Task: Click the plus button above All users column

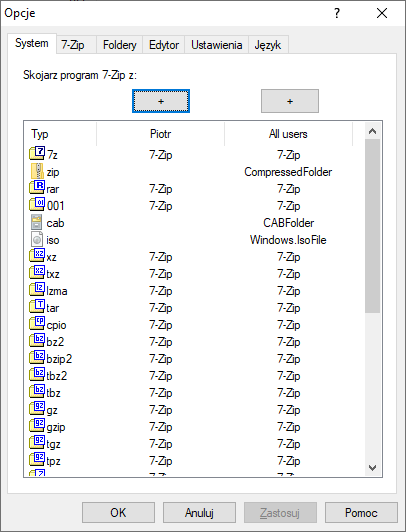Action: pos(290,101)
